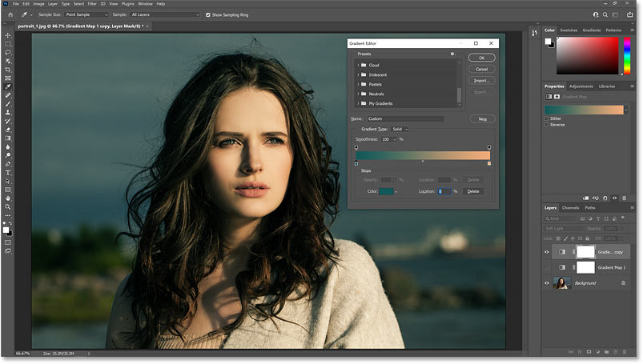
Task: Click reset adjustment icon in Properties panel
Action: [605, 198]
